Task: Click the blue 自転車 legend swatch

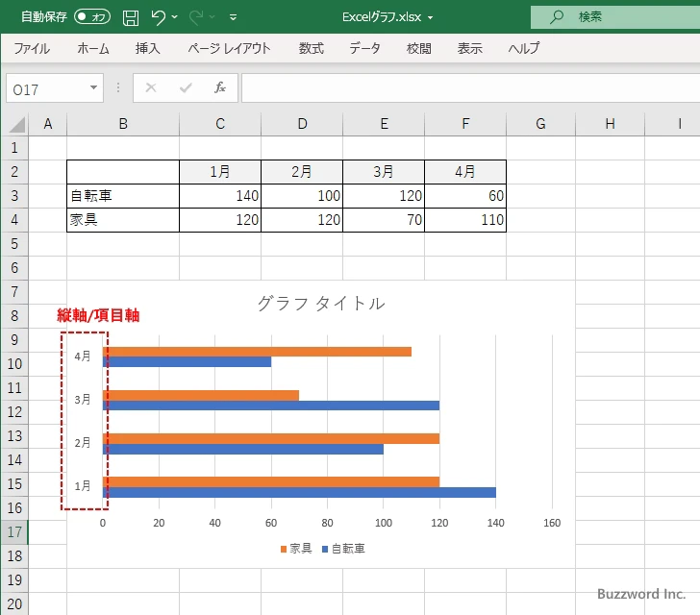Action: [x=325, y=549]
